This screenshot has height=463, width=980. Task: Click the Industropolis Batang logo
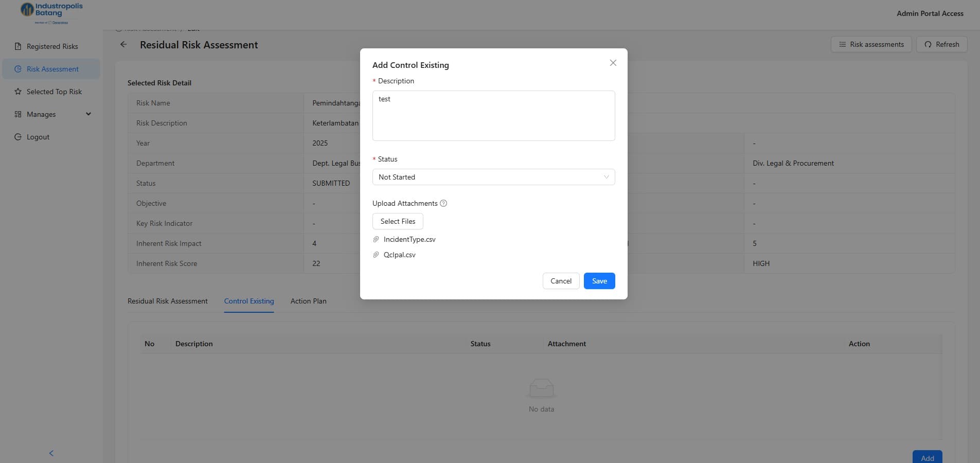51,13
